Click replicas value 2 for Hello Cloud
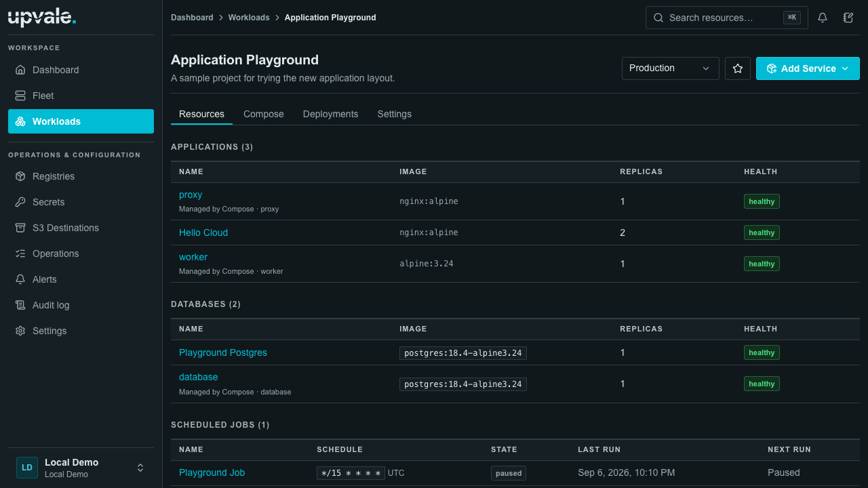The image size is (868, 488). (x=623, y=232)
